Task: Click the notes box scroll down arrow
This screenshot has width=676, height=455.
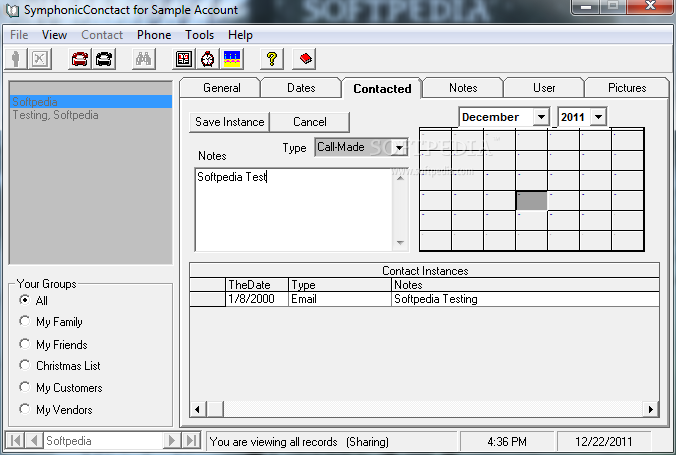Action: [x=400, y=242]
